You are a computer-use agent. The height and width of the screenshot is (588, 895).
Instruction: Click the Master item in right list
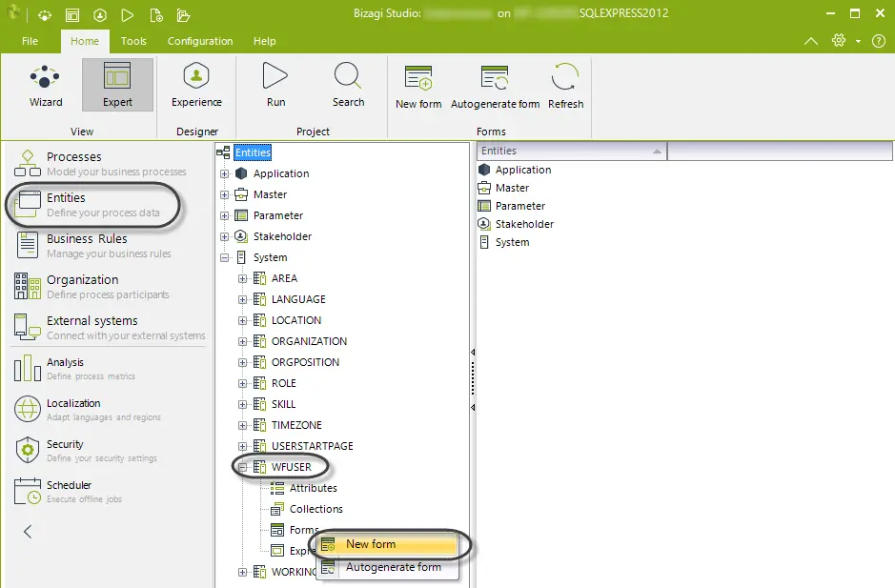tap(512, 188)
